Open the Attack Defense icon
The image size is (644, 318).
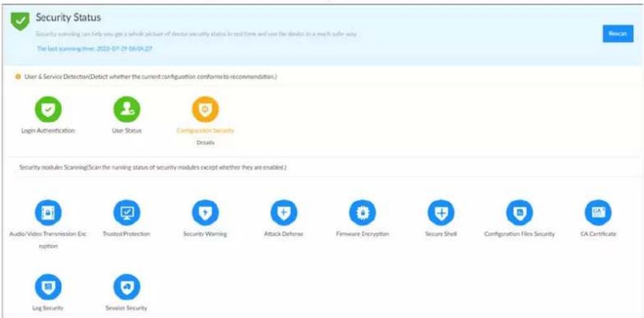coord(284,212)
